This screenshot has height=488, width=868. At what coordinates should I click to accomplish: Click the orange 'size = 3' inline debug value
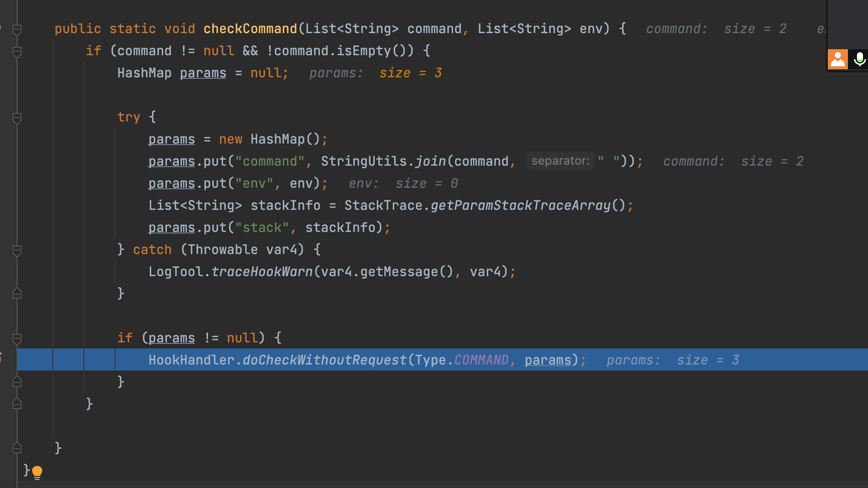pyautogui.click(x=410, y=73)
